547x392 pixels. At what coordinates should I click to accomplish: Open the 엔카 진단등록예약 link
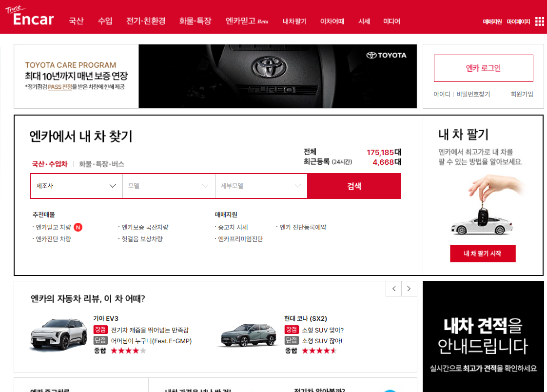(x=303, y=227)
